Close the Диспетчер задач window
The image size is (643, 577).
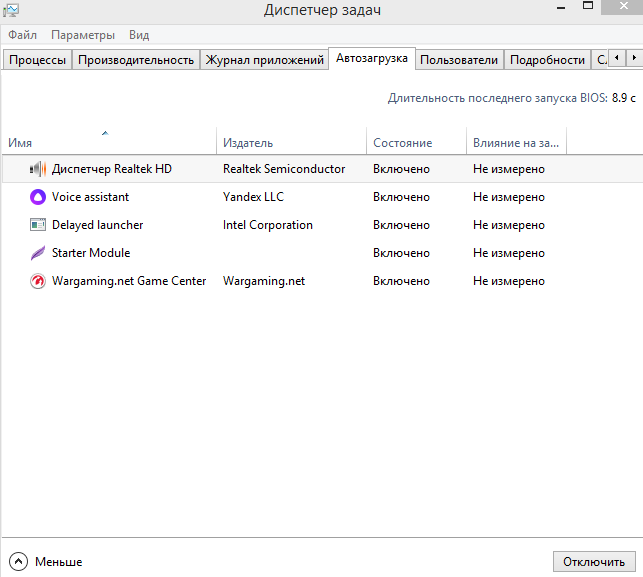623,7
